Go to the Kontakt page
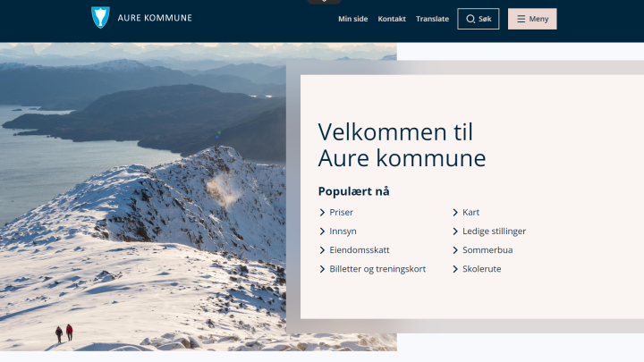644x362 pixels. coord(392,19)
